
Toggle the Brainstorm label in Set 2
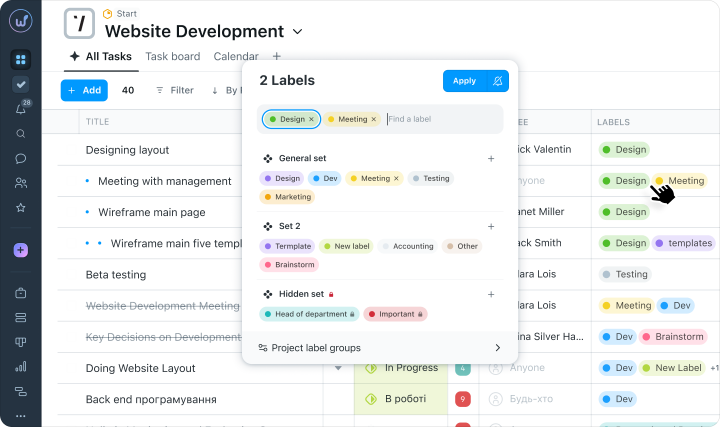(x=289, y=264)
